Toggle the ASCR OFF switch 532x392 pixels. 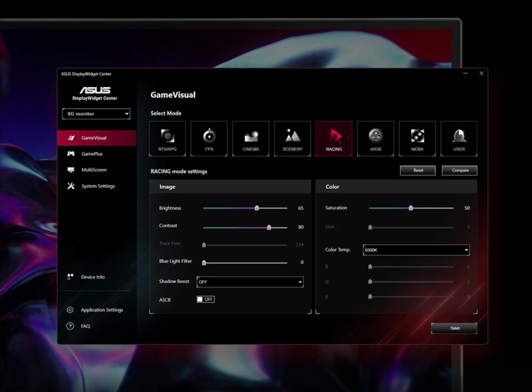pos(205,299)
